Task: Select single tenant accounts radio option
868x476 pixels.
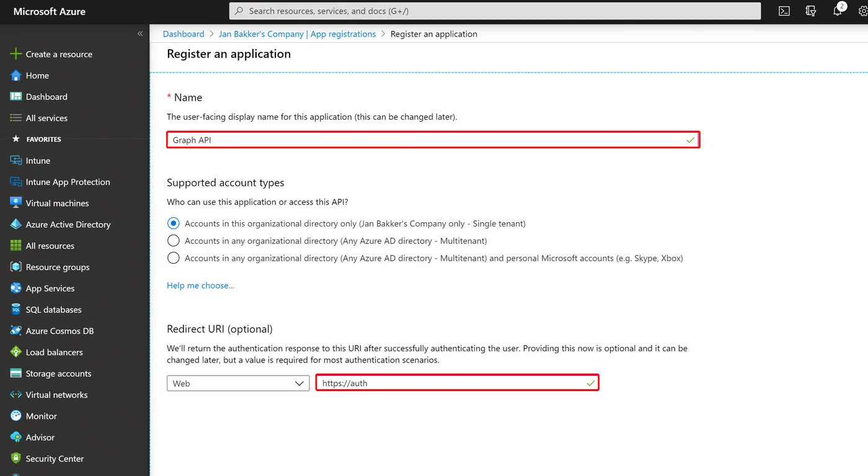Action: [174, 223]
